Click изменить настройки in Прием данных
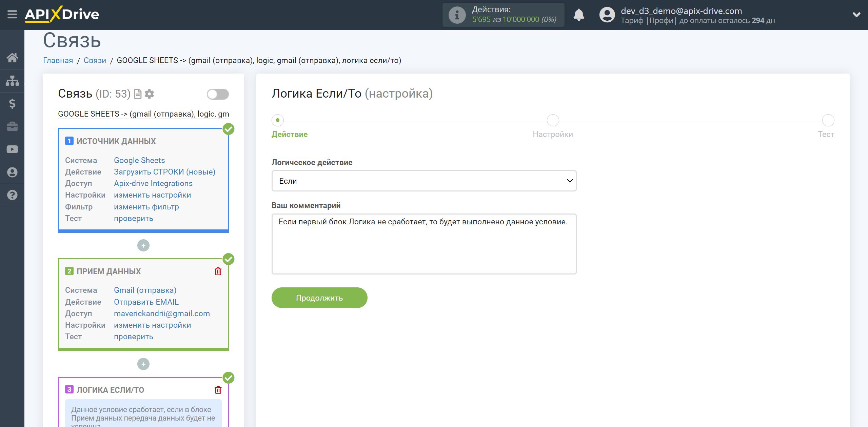Screen dimensions: 868x427 153,325
